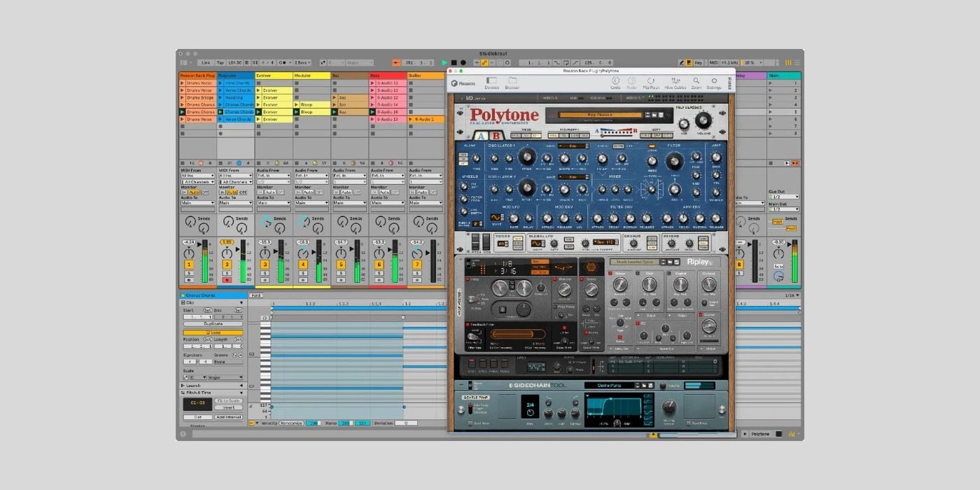
Task: Arm the transport Record button
Action: tap(463, 62)
